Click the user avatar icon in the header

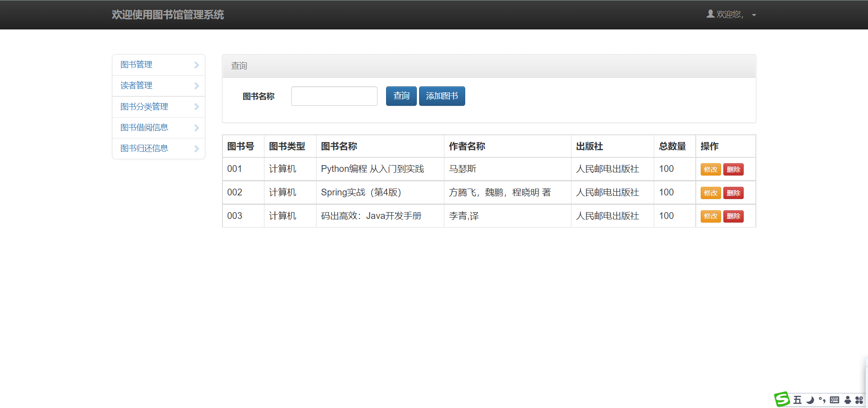pos(711,14)
